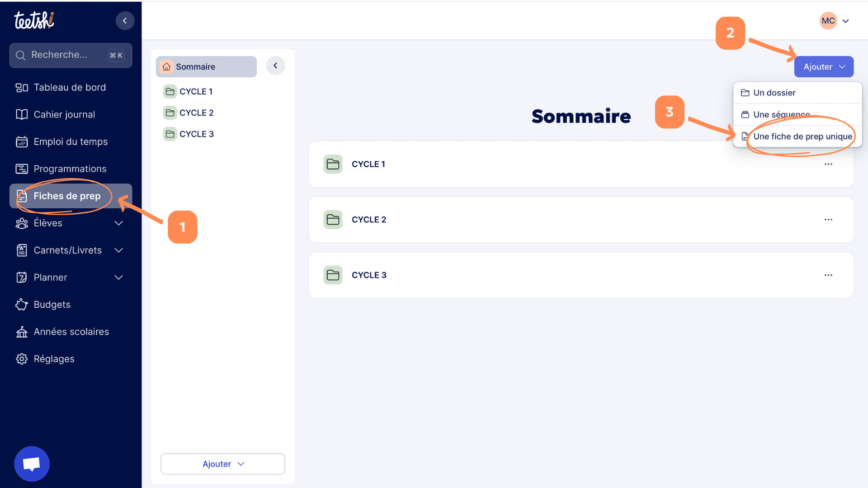Open Budgets piggy bank icon
Viewport: 868px width, 488px height.
[22, 305]
